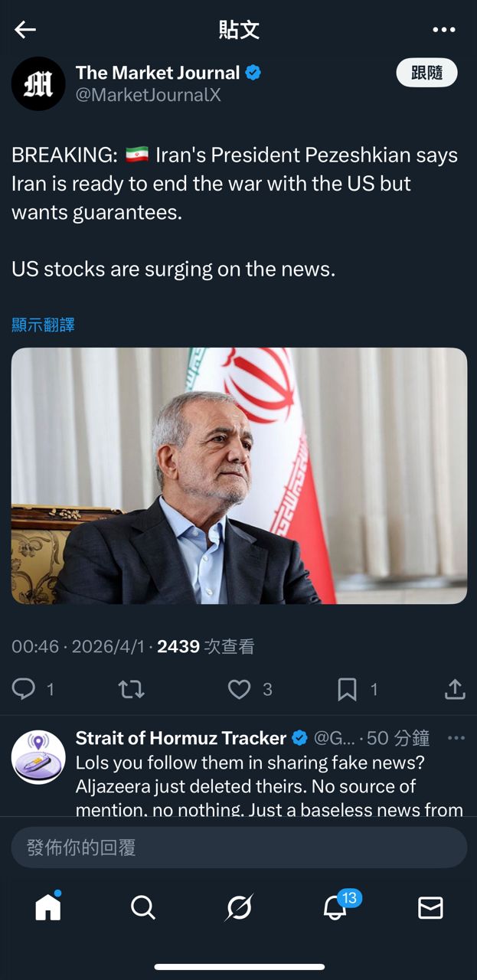This screenshot has height=980, width=477.
Task: Tap the 發佈你的回覆 reply field
Action: (239, 848)
